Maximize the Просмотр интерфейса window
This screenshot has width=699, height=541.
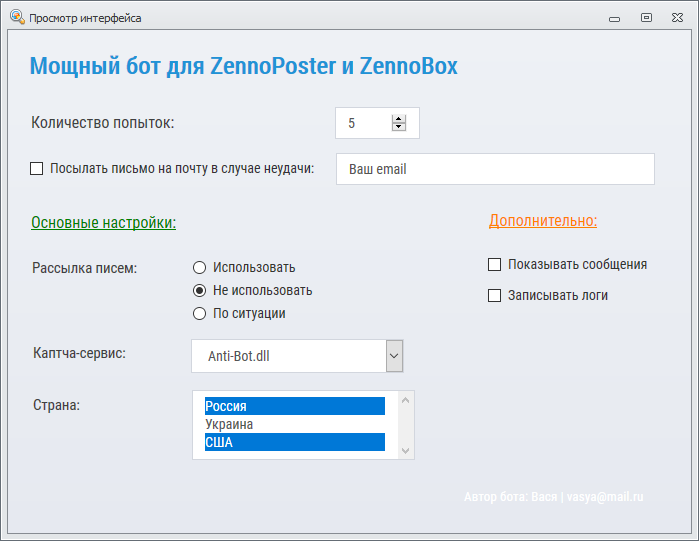(x=646, y=17)
